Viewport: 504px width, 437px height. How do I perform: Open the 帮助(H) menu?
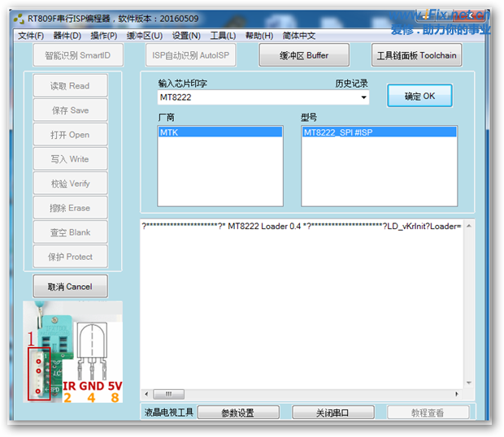pyautogui.click(x=259, y=36)
